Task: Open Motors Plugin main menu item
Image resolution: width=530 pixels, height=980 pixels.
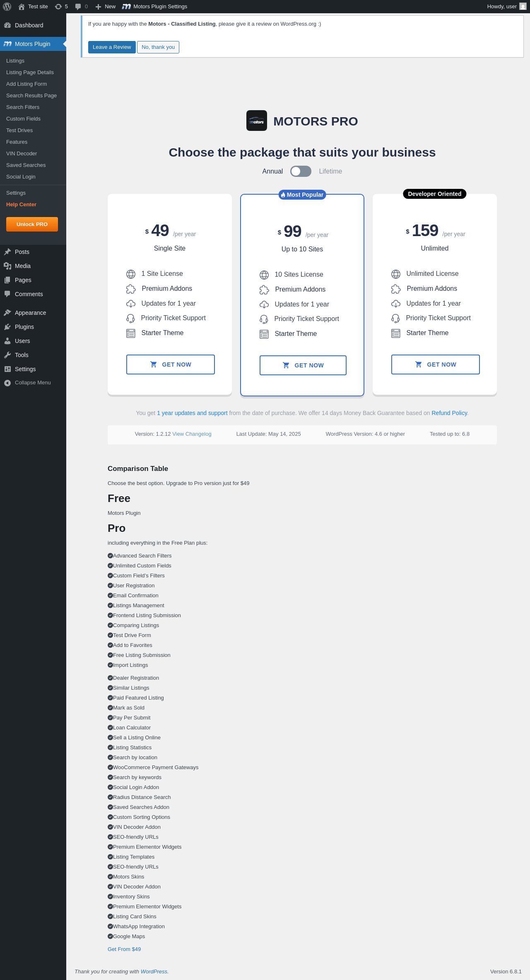Action: click(x=33, y=44)
